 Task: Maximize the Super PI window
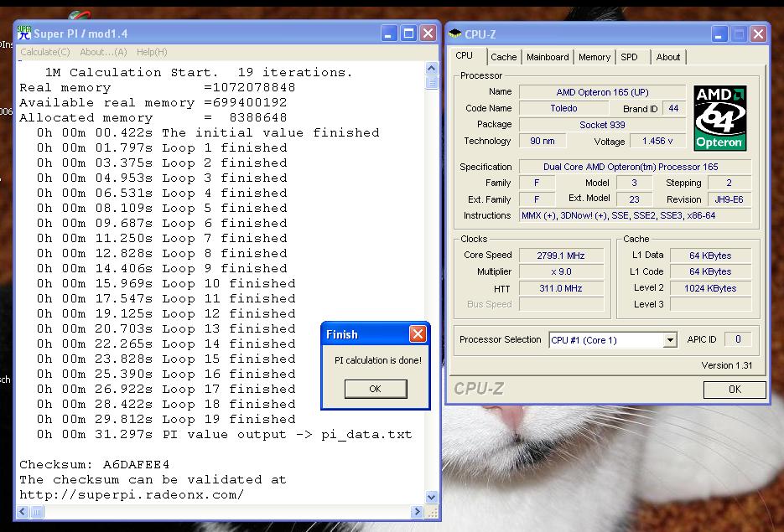(x=409, y=34)
